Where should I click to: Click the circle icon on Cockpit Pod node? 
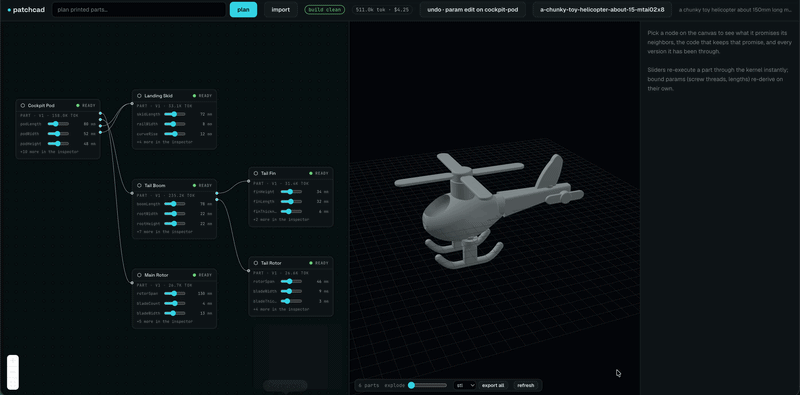tap(22, 106)
